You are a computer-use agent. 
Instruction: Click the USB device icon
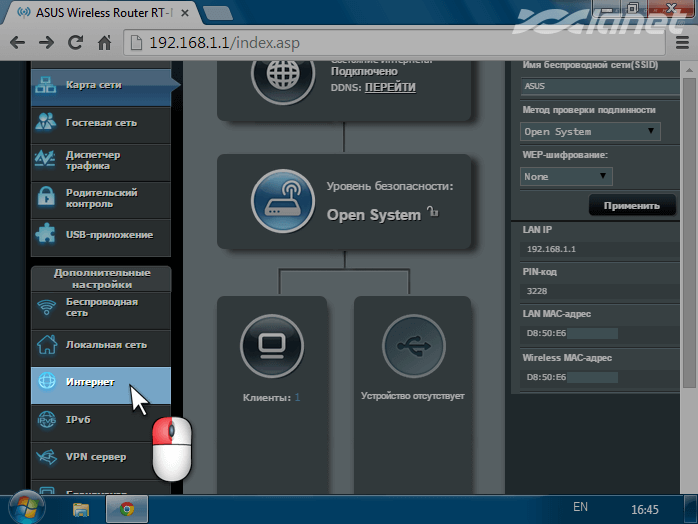pyautogui.click(x=413, y=346)
